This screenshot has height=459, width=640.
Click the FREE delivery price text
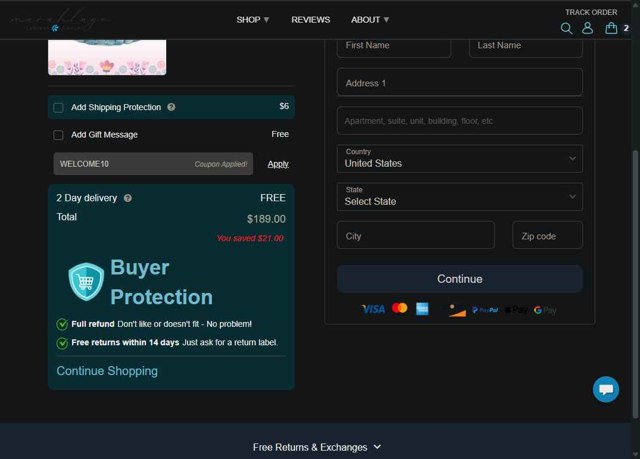tap(273, 198)
